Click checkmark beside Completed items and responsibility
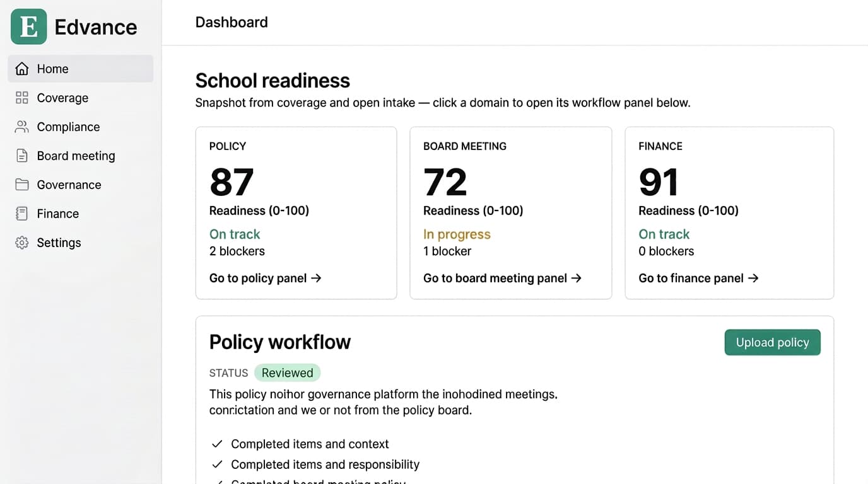 click(x=217, y=464)
